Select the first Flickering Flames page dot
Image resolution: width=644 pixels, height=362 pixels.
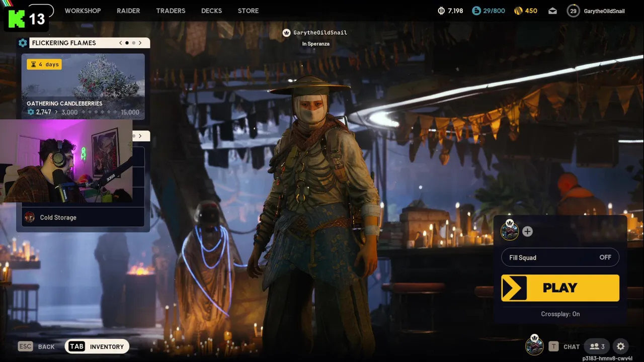click(x=127, y=43)
